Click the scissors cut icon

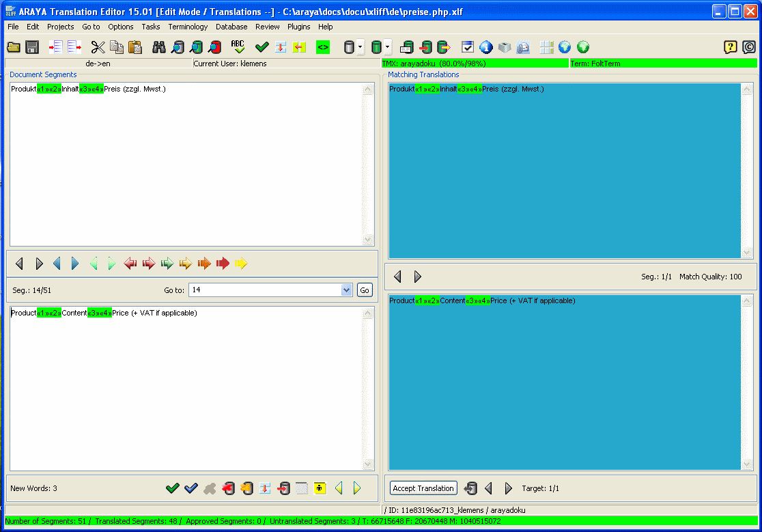click(x=98, y=47)
